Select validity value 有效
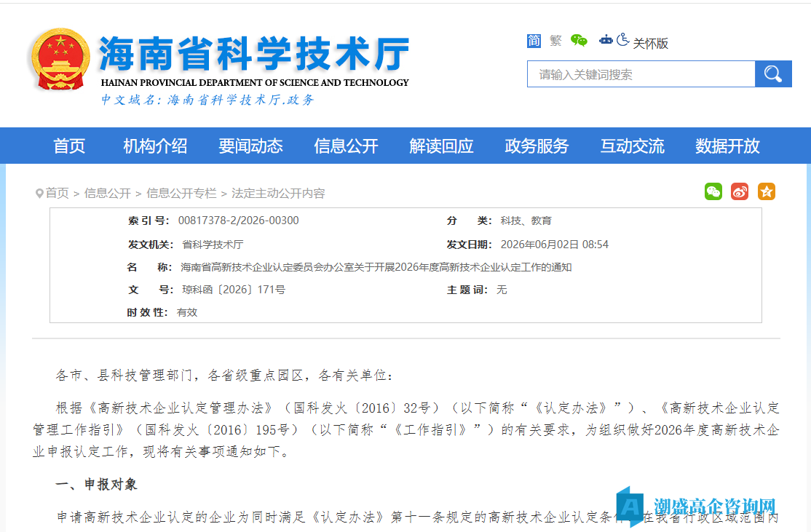Viewport: 811px width, 532px height. pos(186,312)
